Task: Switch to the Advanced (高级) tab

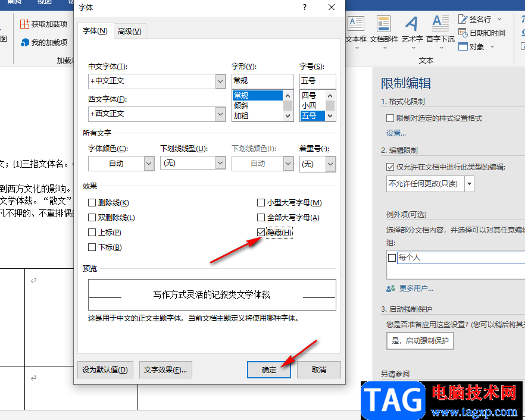Action: (x=130, y=32)
